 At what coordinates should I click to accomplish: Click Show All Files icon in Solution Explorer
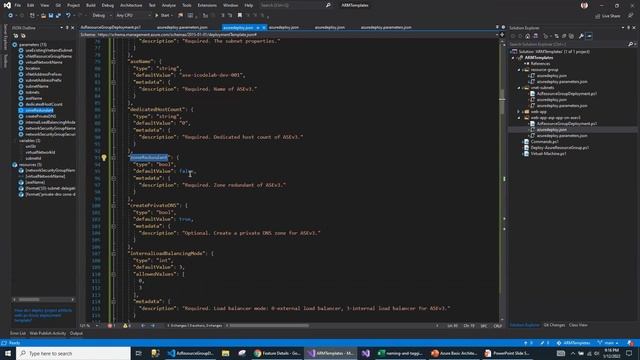click(571, 36)
